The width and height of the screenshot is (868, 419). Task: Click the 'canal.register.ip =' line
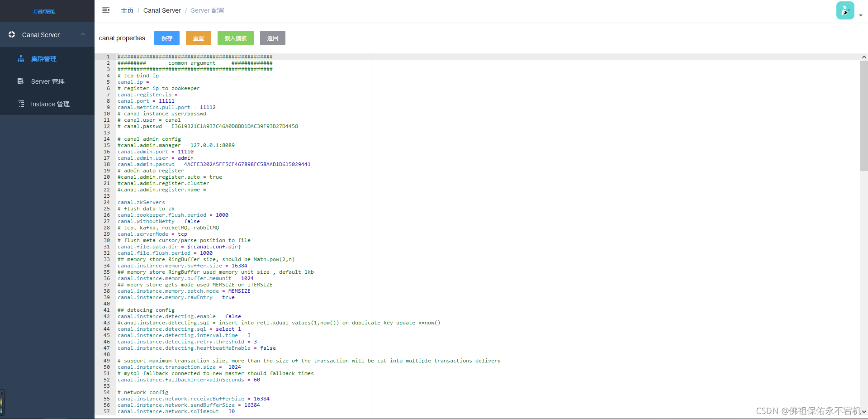point(147,95)
